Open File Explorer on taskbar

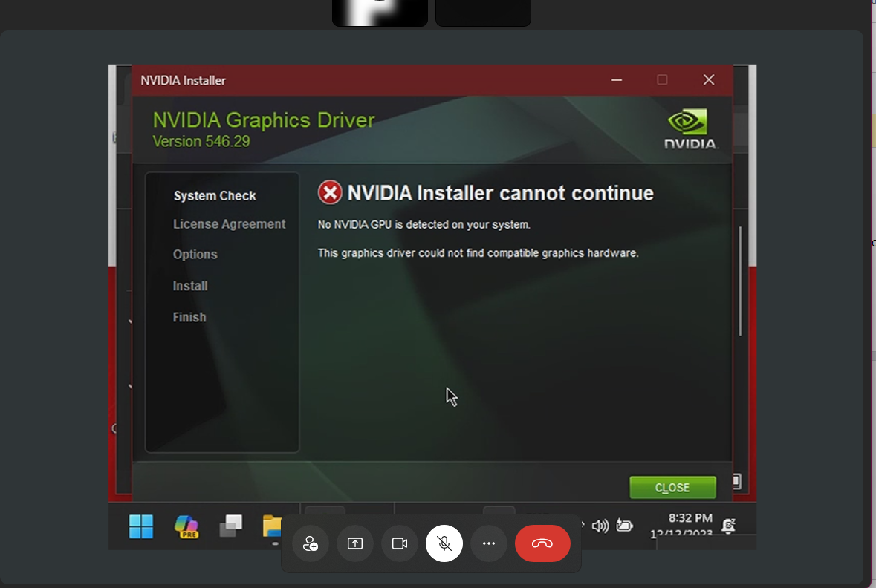click(x=272, y=526)
